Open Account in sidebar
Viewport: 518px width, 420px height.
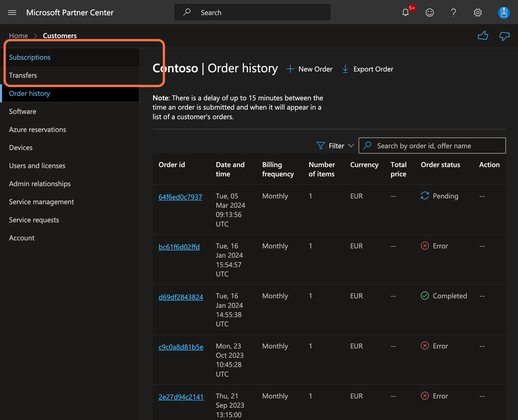[70, 238]
